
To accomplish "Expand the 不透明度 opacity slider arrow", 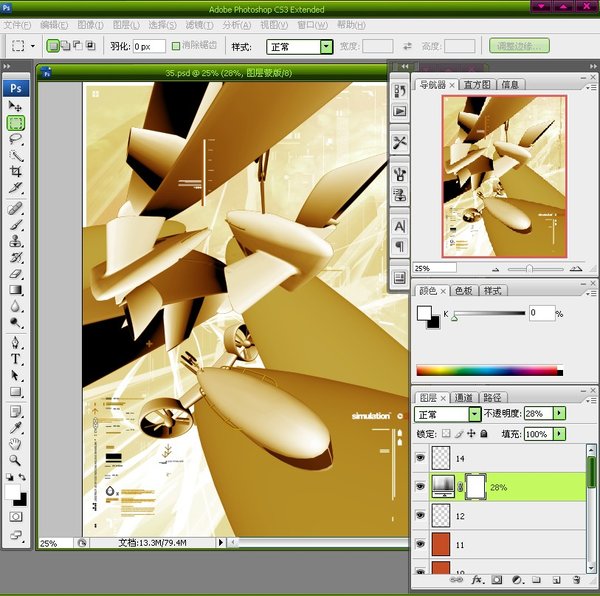I will click(x=559, y=414).
